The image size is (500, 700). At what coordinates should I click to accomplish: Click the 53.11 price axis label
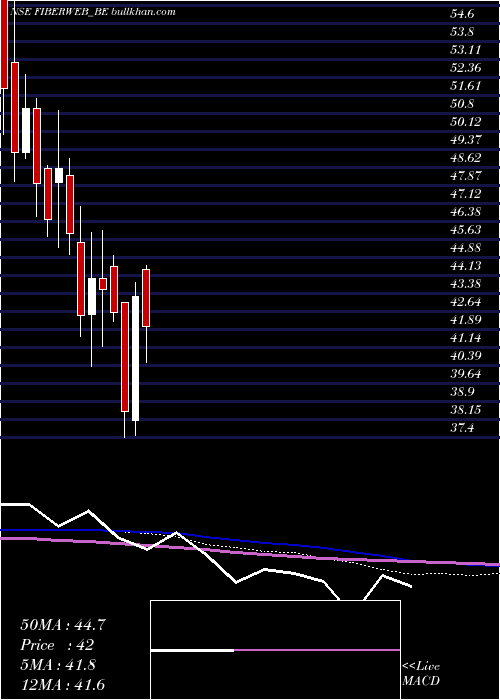pos(465,50)
